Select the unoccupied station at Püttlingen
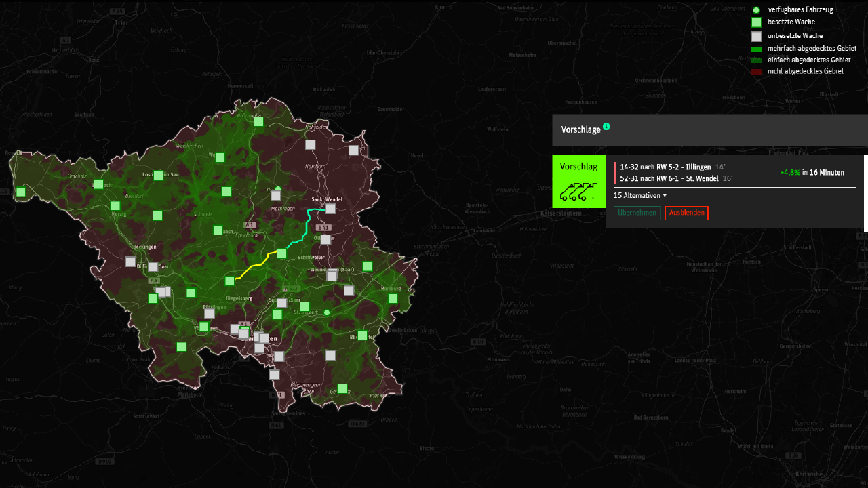 tap(210, 314)
